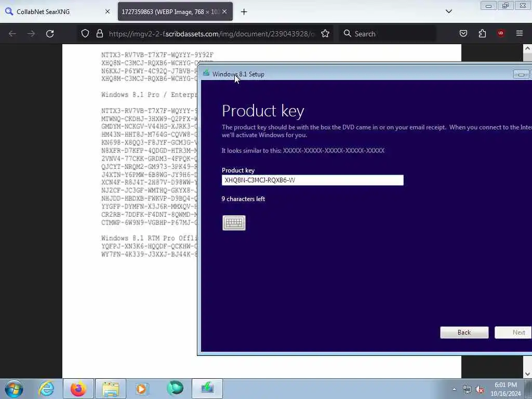Click the key line starting XCN4F-R8J4T
Image resolution: width=532 pixels, height=399 pixels.
click(149, 182)
